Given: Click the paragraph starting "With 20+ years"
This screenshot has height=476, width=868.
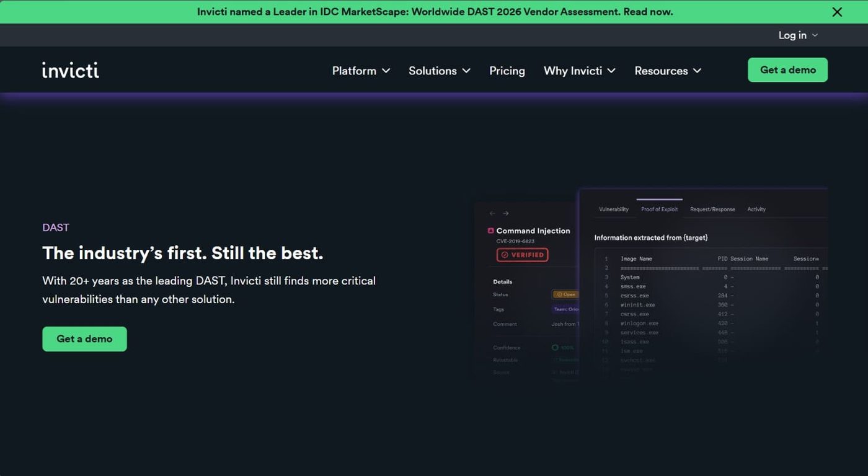Looking at the screenshot, I should (209, 290).
